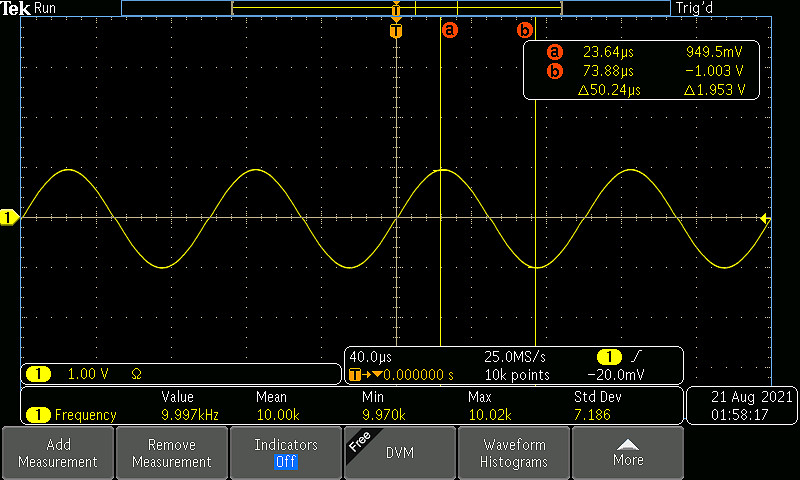Image resolution: width=800 pixels, height=480 pixels.
Task: Click the 23.64µs cursor a time value
Action: (x=608, y=52)
